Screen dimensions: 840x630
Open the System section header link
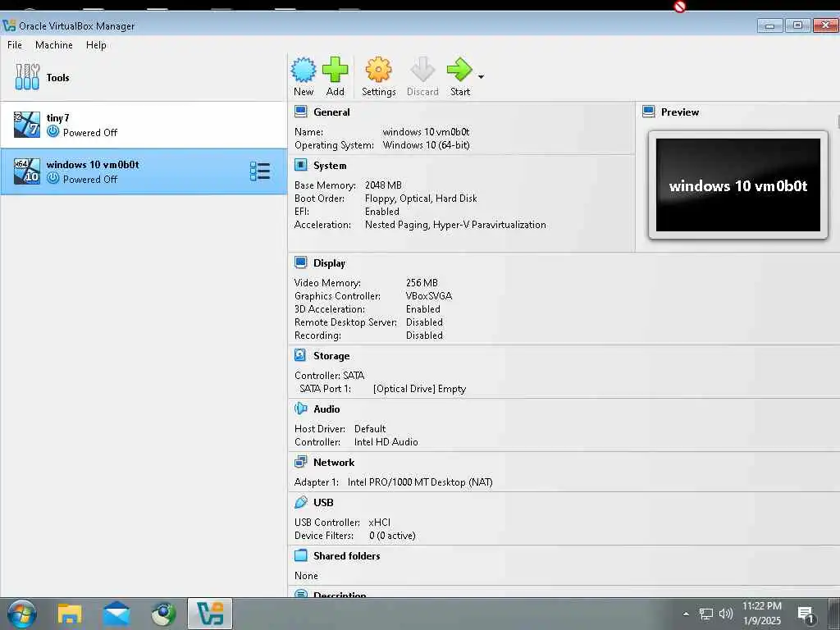click(330, 166)
